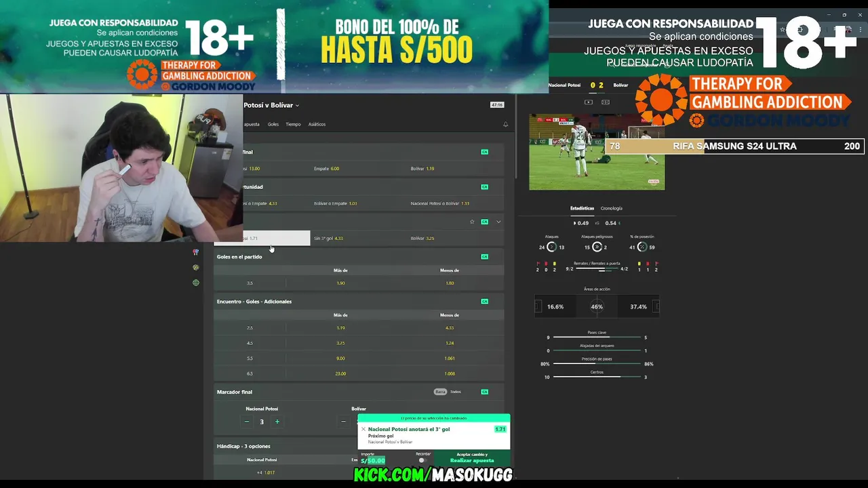Pick Bolívar o Empate at 1.03

click(x=358, y=203)
